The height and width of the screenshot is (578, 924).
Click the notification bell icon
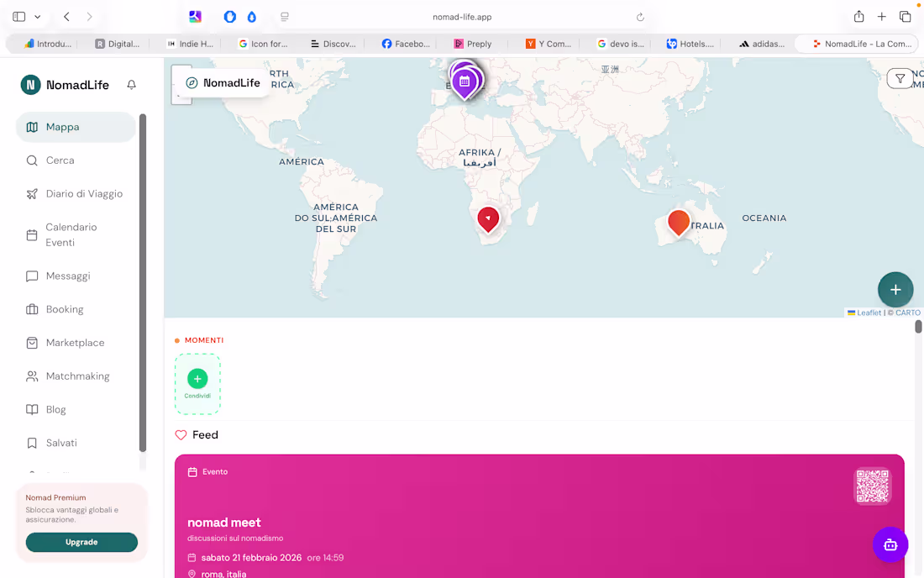coord(131,85)
